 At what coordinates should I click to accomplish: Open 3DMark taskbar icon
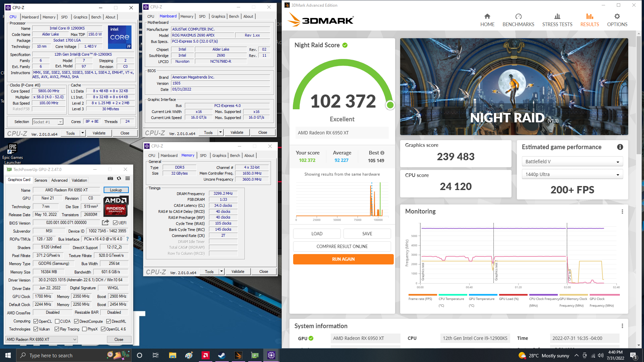[238, 355]
